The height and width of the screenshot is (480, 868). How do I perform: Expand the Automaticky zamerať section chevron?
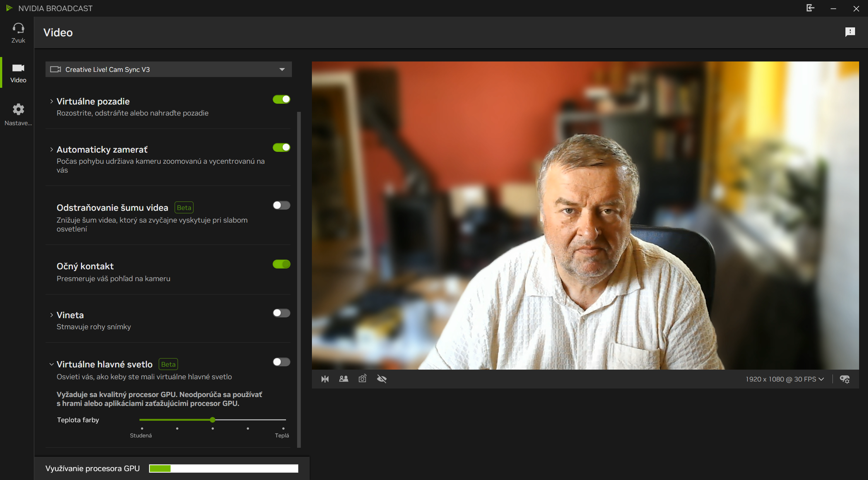pos(51,150)
